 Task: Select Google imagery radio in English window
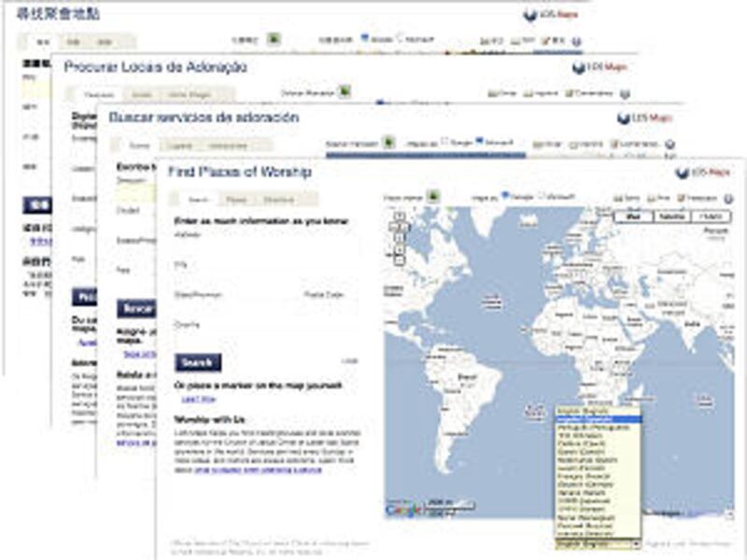pos(505,195)
